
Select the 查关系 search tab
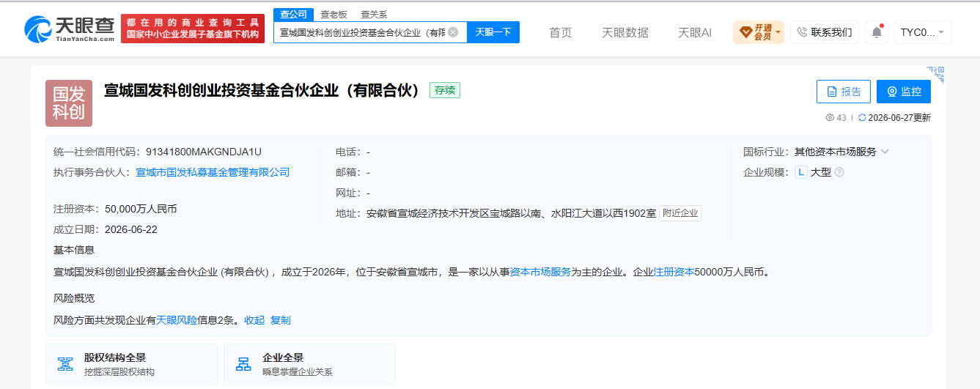374,15
